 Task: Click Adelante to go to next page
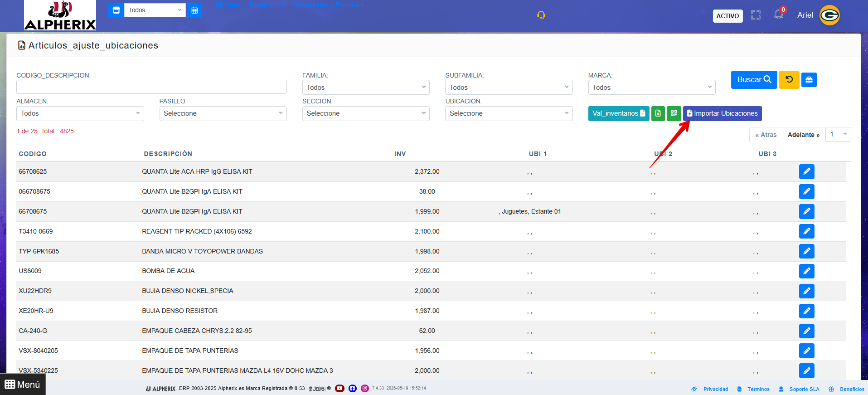click(803, 135)
